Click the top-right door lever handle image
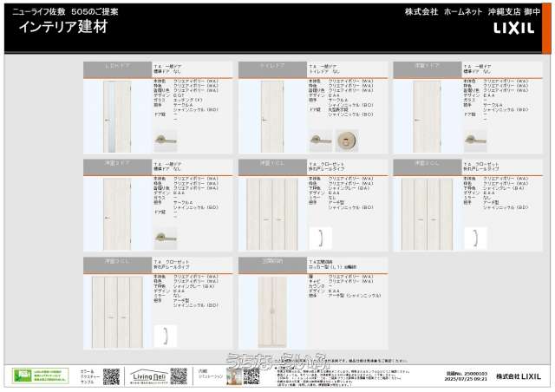 coord(474,140)
